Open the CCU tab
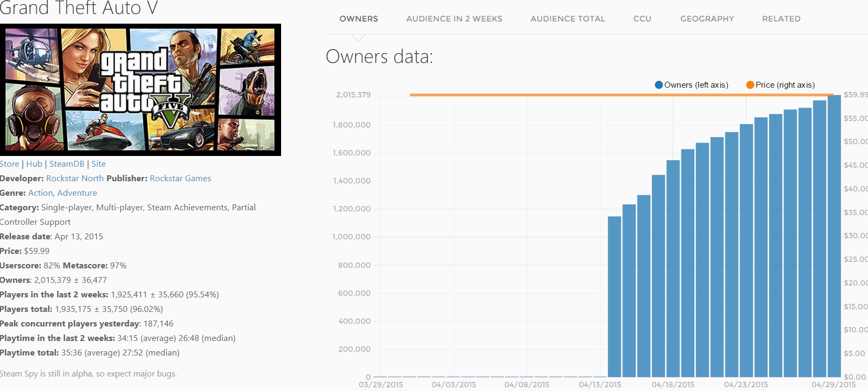The height and width of the screenshot is (391, 868). 642,19
